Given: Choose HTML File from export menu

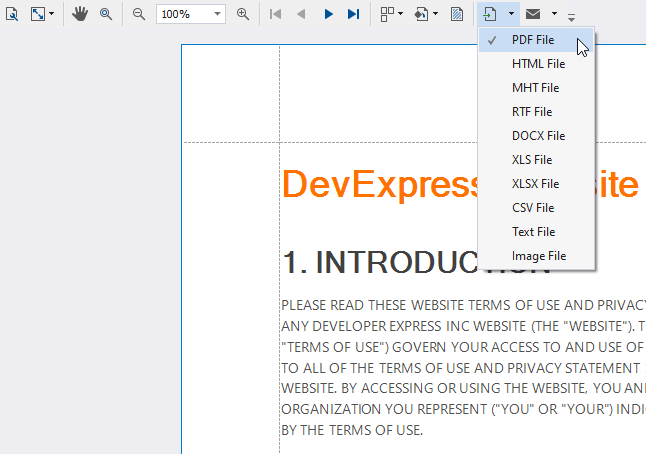Looking at the screenshot, I should click(538, 64).
